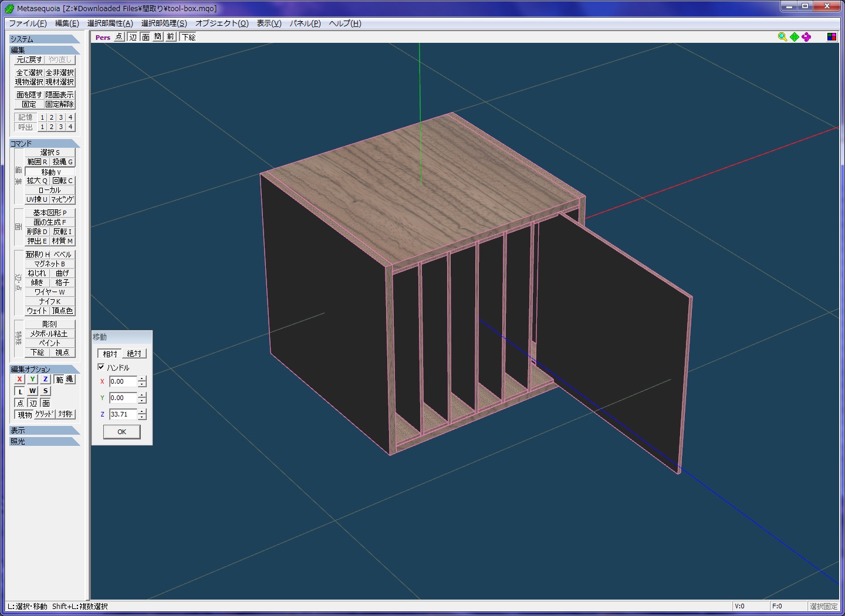Click the X value input field

pyautogui.click(x=123, y=381)
